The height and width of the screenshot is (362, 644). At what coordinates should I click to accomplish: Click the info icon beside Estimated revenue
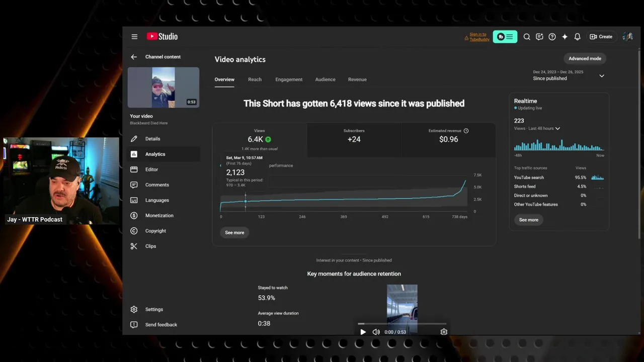point(466,131)
